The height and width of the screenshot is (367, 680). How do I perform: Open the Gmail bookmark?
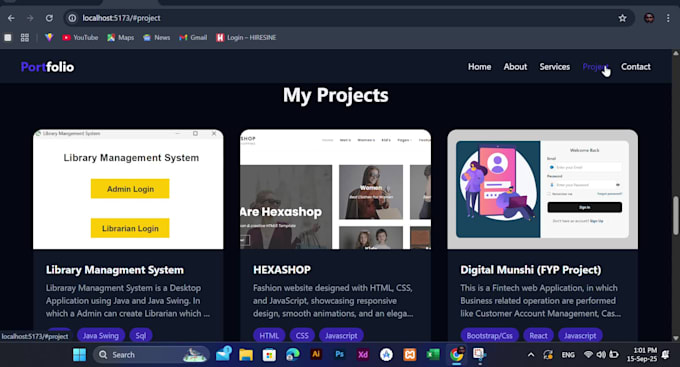pos(193,38)
